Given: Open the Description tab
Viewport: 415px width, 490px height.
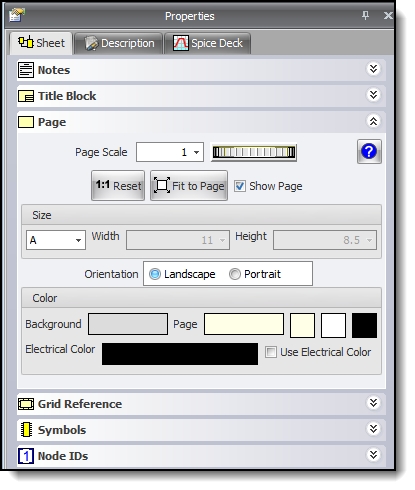Looking at the screenshot, I should (119, 43).
